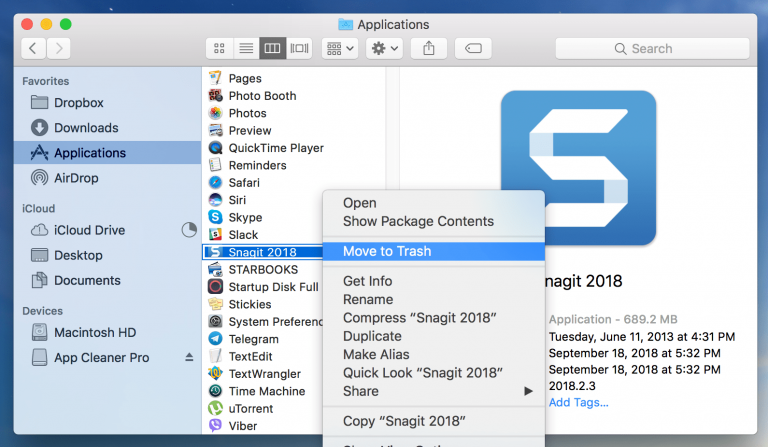Select Viber app

242,426
